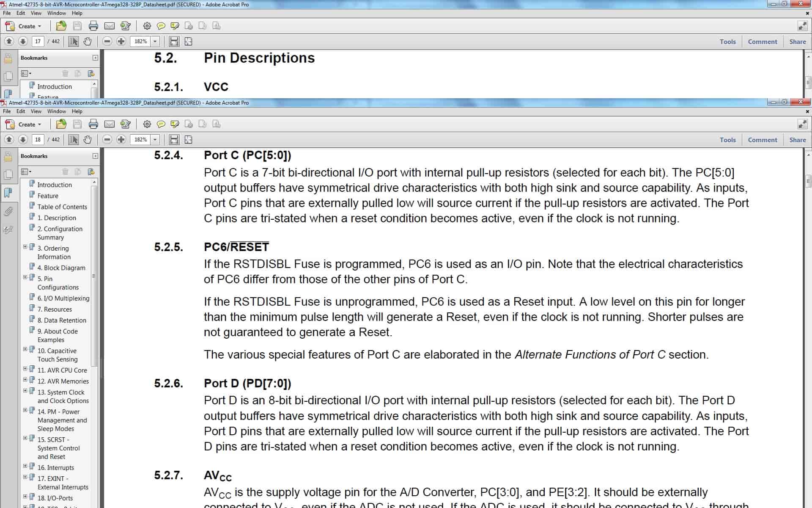Image resolution: width=812 pixels, height=508 pixels.
Task: Open the File menu in back window
Action: pos(7,13)
